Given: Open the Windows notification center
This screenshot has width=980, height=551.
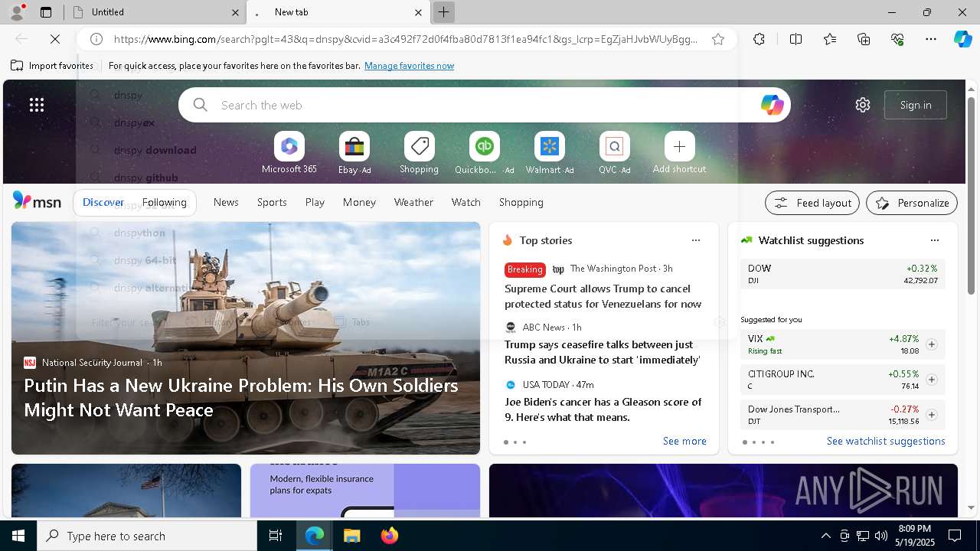Looking at the screenshot, I should (x=955, y=536).
